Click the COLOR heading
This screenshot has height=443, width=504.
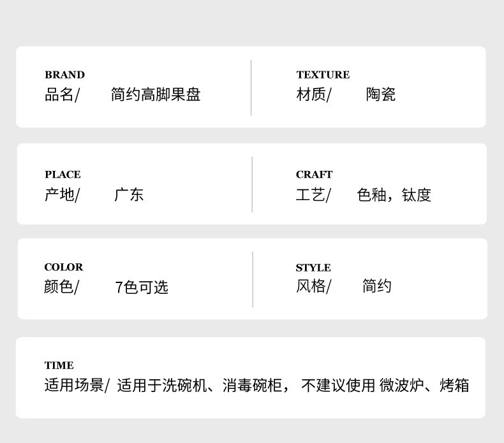pos(64,267)
